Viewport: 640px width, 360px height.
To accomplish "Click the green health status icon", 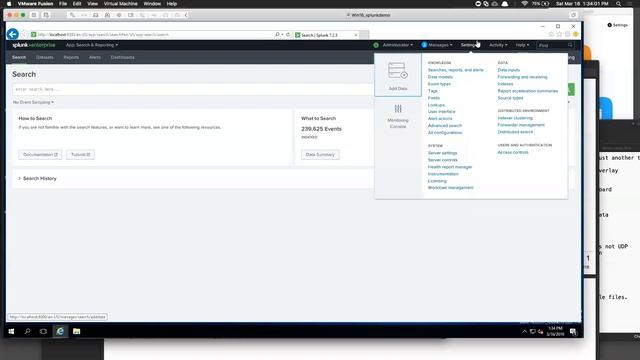I will tap(376, 45).
